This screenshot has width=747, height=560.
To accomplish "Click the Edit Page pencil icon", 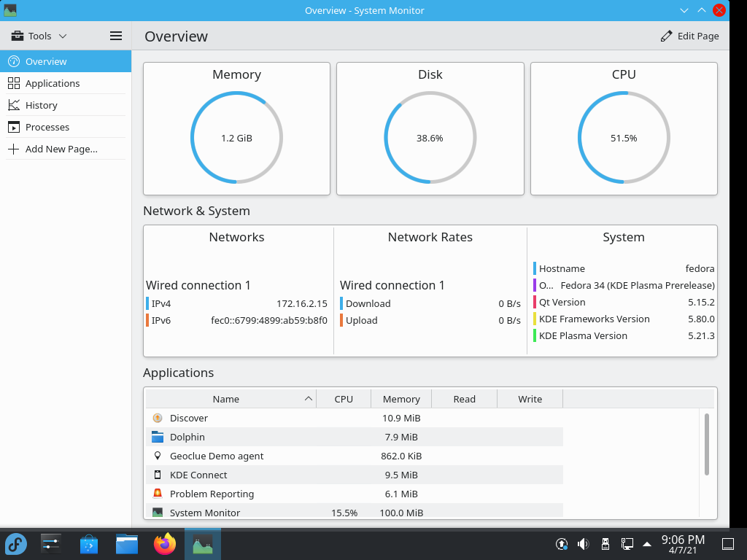I will point(666,36).
